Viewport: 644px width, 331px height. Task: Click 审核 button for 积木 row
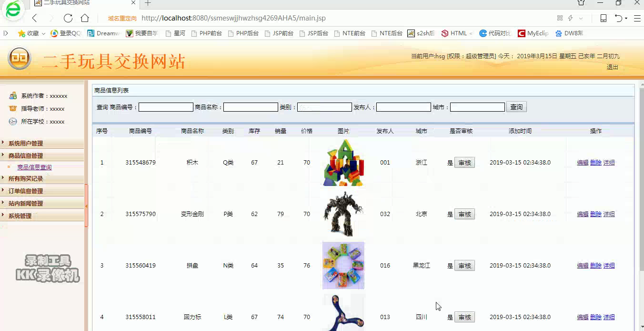tap(464, 163)
